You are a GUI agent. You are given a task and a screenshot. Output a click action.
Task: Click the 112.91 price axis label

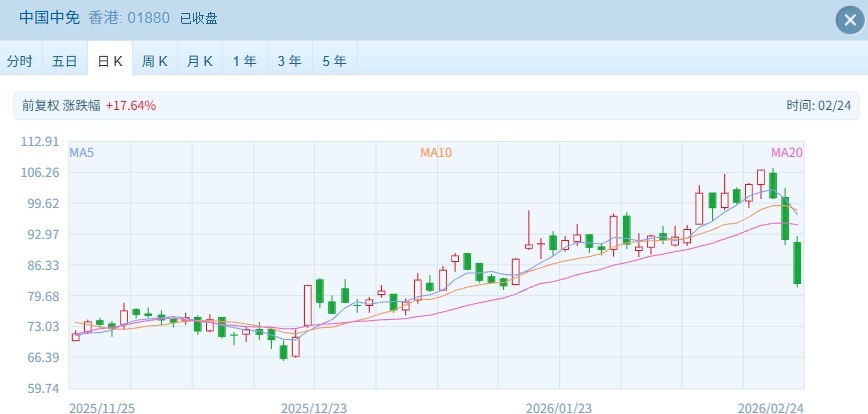click(x=39, y=142)
